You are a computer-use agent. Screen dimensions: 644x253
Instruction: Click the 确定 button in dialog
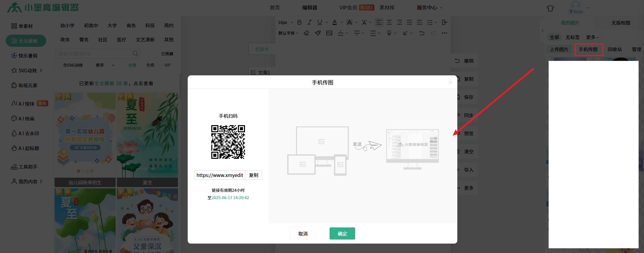coord(342,233)
